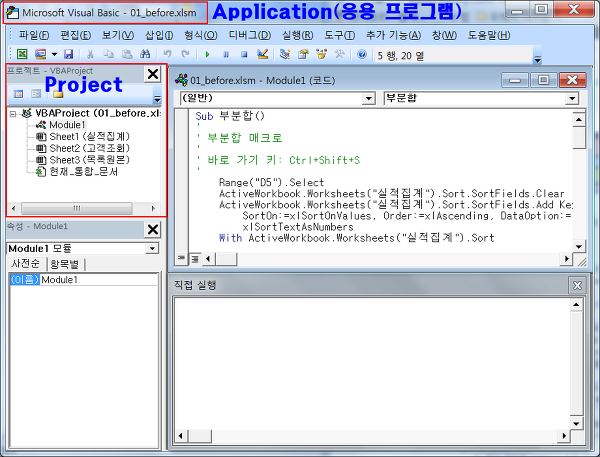Click the Paste toolbar icon
The height and width of the screenshot is (457, 600).
[127, 54]
